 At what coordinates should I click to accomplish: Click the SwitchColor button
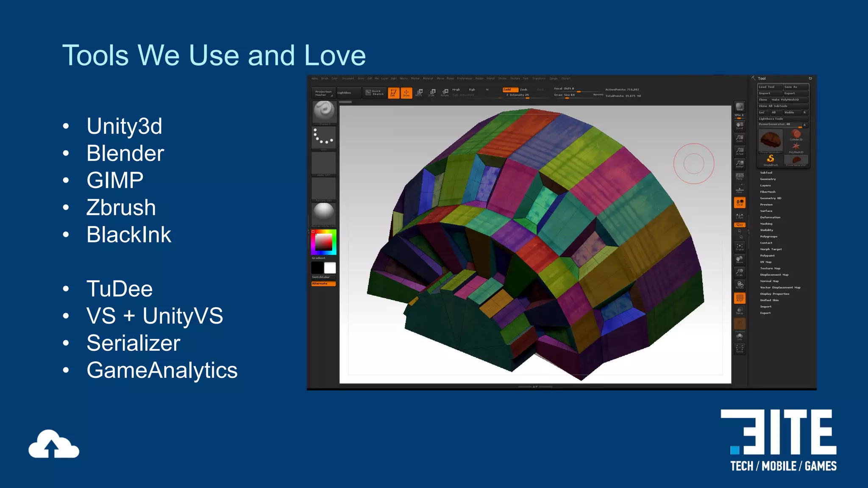pos(324,277)
